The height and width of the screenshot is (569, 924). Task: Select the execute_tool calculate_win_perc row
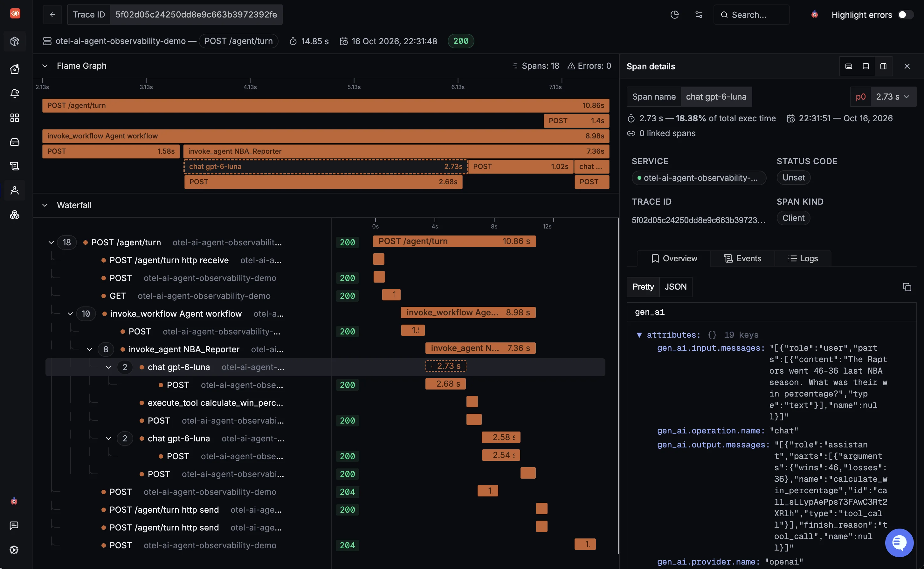pos(325,403)
